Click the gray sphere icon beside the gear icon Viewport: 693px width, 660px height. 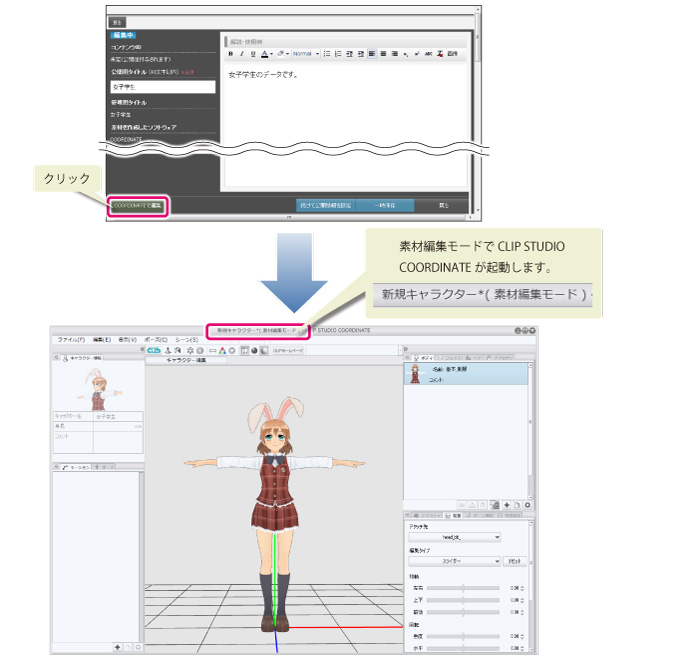pos(200,351)
